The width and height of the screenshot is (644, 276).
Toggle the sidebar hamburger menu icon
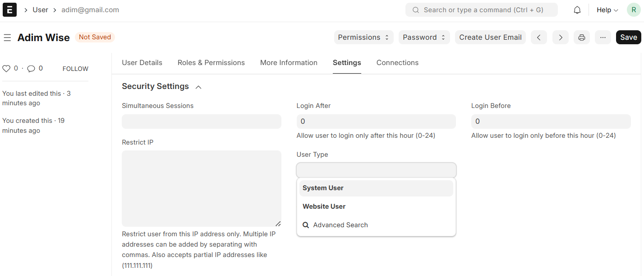(7, 37)
